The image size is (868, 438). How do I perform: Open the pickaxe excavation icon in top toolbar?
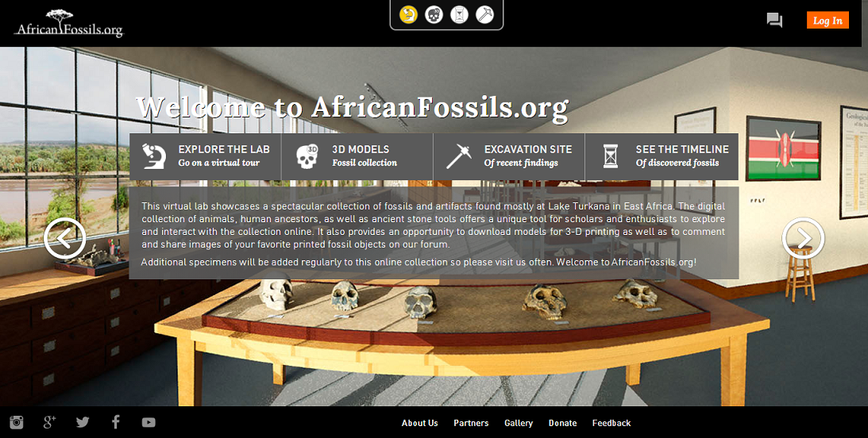click(485, 14)
